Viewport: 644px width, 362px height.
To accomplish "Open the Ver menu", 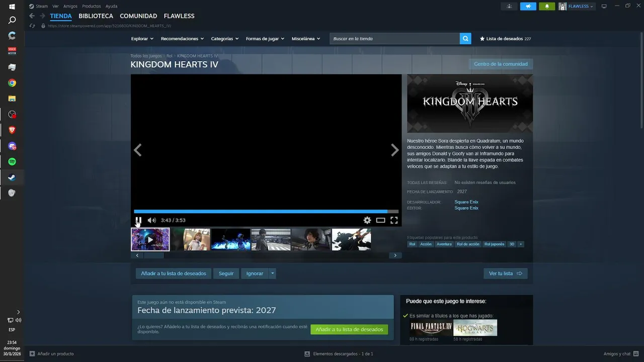I will (x=55, y=6).
